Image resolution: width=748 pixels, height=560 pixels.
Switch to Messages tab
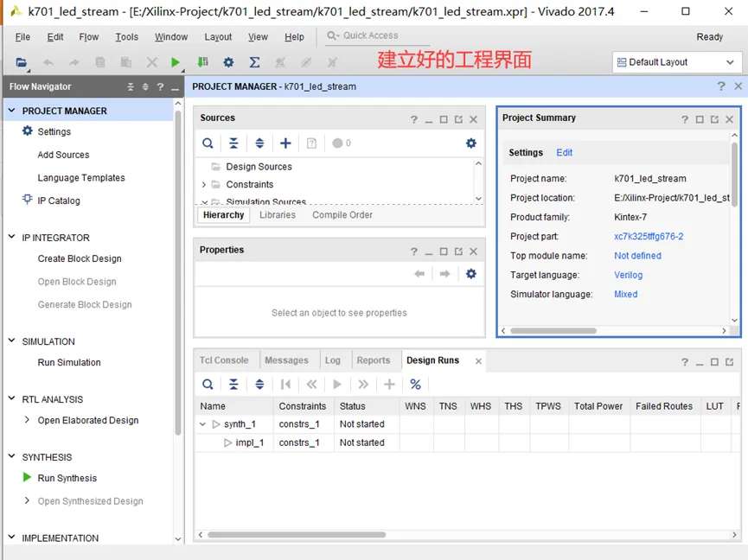(x=286, y=360)
